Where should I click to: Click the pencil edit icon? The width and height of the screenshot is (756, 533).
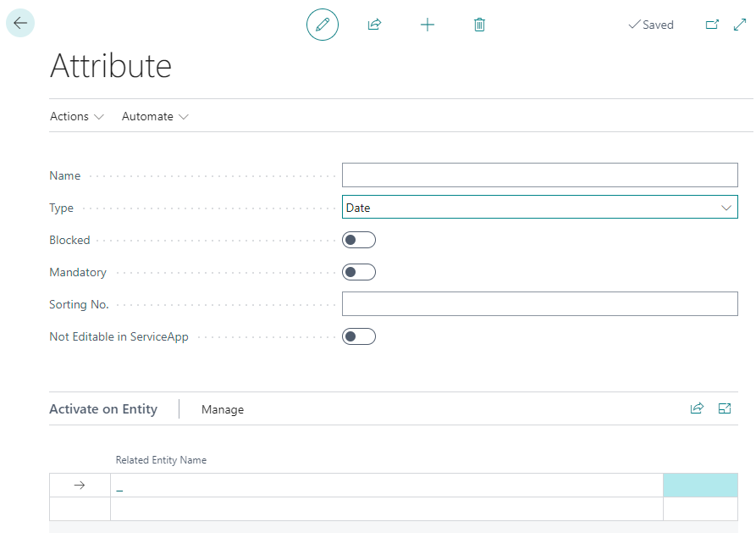pyautogui.click(x=322, y=25)
